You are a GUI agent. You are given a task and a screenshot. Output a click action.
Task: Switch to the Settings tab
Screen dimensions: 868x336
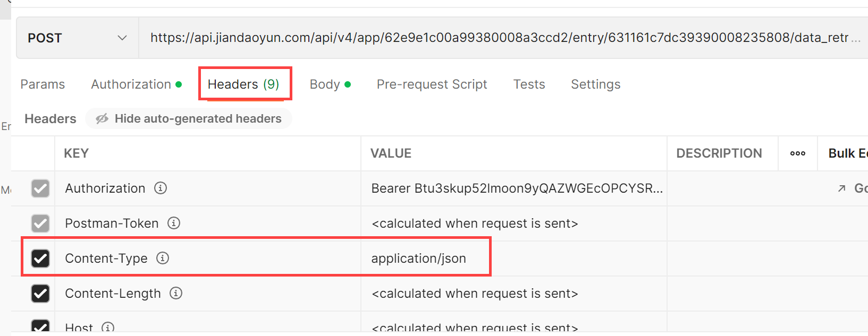pyautogui.click(x=595, y=84)
